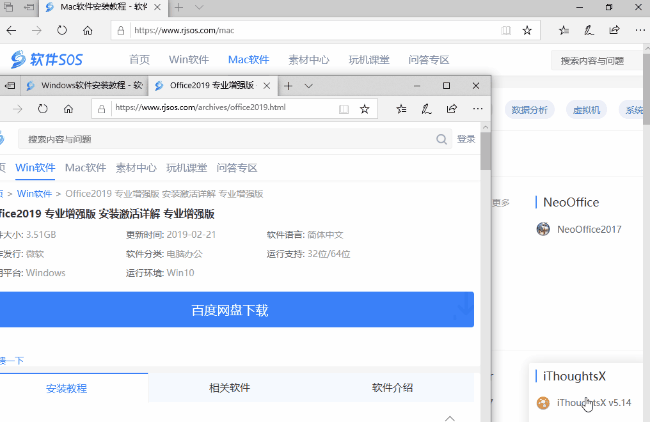Image resolution: width=650 pixels, height=422 pixels.
Task: Open 问答专区 menu in the front window
Action: tap(237, 167)
